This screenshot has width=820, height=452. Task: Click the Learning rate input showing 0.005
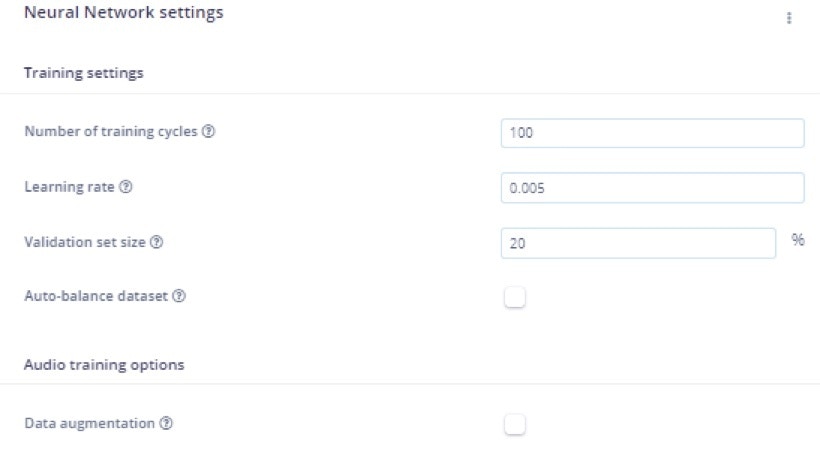pyautogui.click(x=652, y=188)
